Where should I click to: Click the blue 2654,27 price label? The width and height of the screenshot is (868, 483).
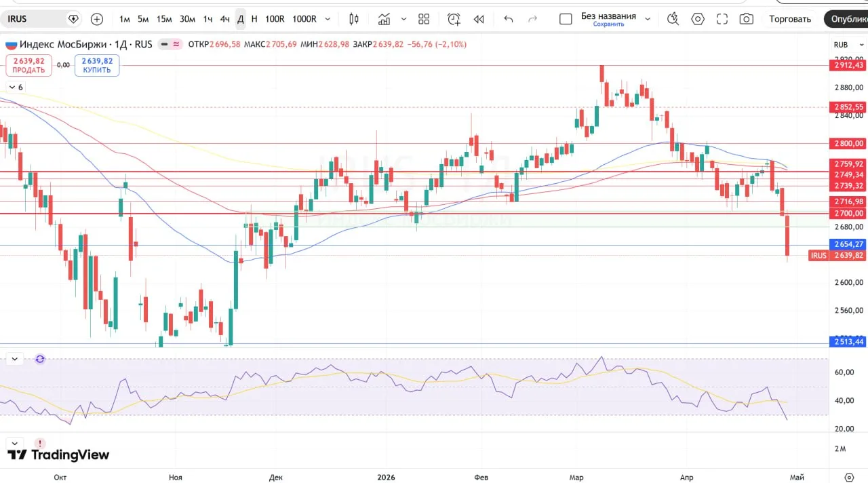848,244
